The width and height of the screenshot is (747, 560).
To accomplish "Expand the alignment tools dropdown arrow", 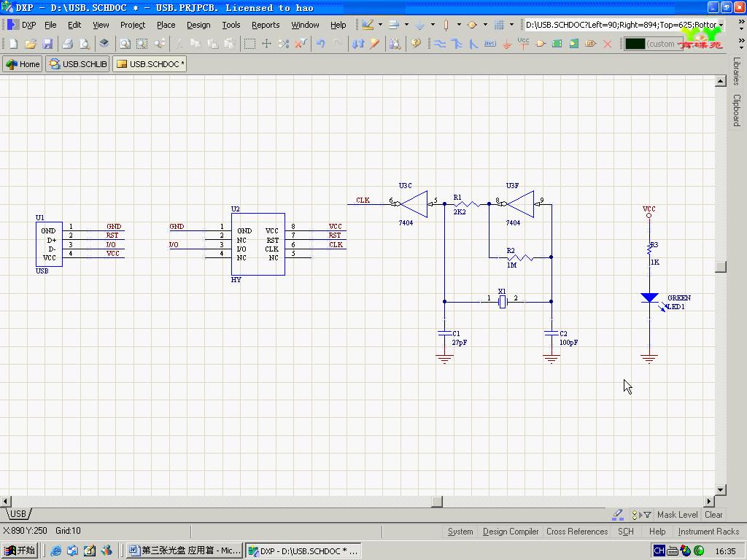I will [x=406, y=25].
